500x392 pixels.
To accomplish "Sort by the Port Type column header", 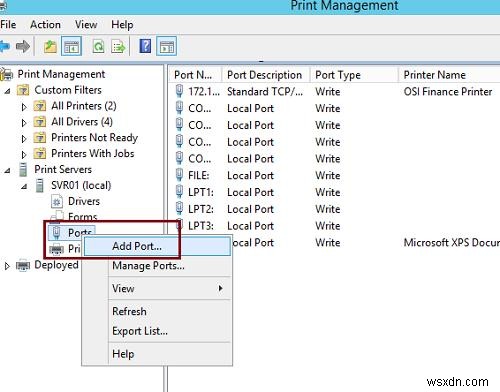I will 354,75.
